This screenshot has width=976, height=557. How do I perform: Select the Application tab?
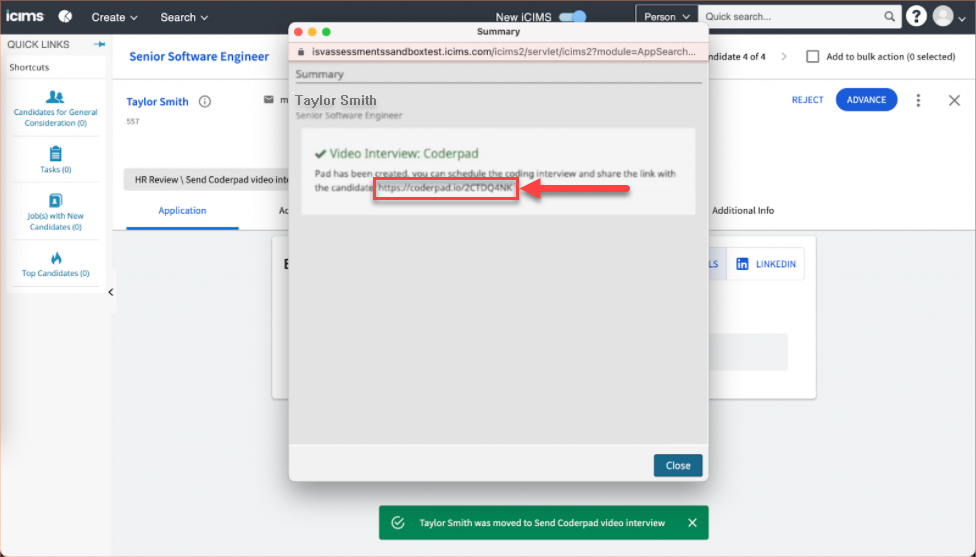tap(182, 210)
